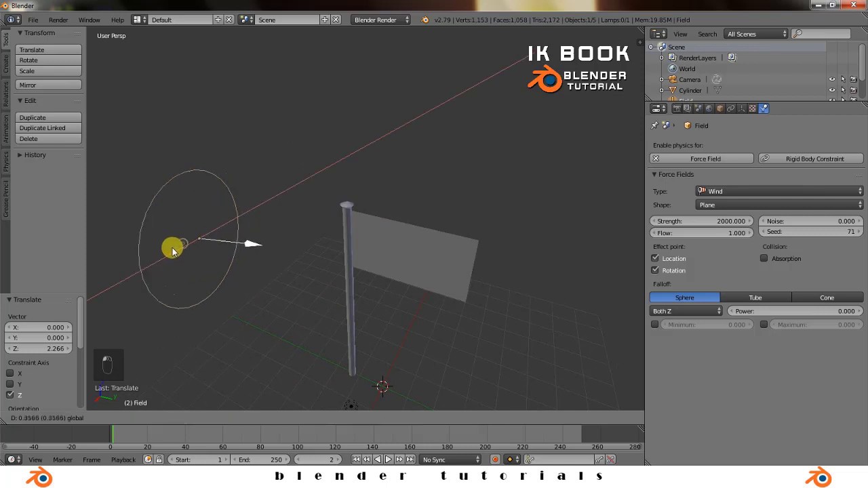The height and width of the screenshot is (488, 868).
Task: Open the Object Data properties tab icon
Action: click(741, 108)
